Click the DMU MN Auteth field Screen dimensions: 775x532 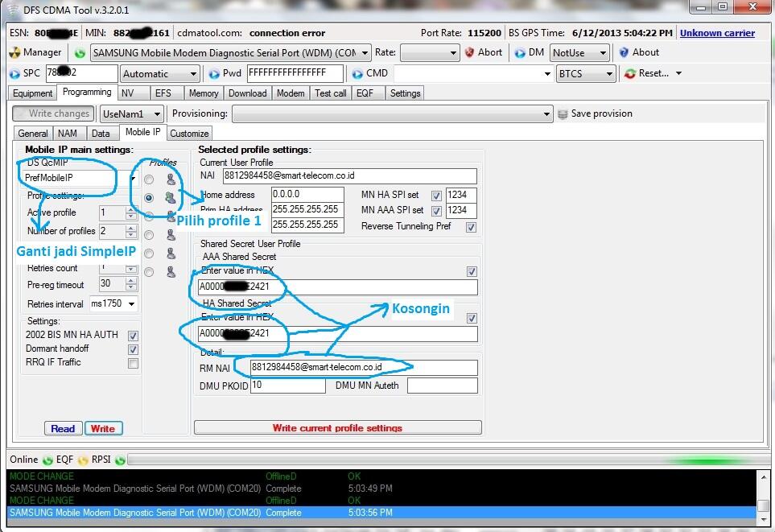pos(443,386)
